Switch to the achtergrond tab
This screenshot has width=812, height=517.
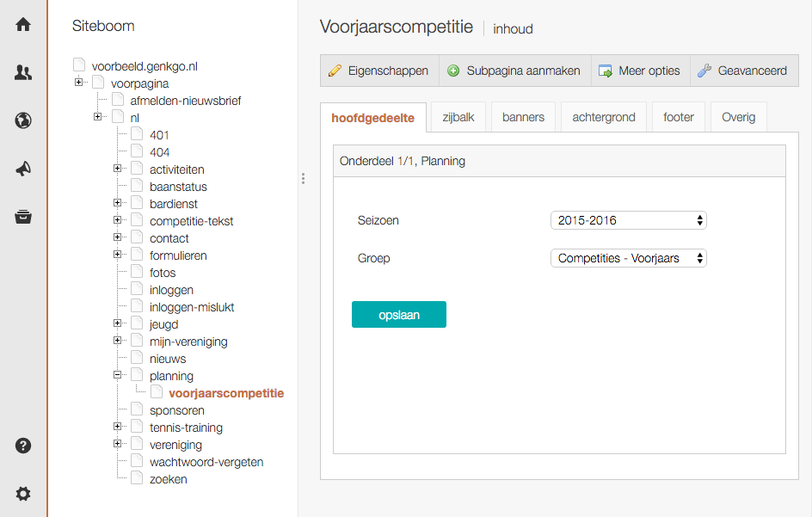(604, 117)
